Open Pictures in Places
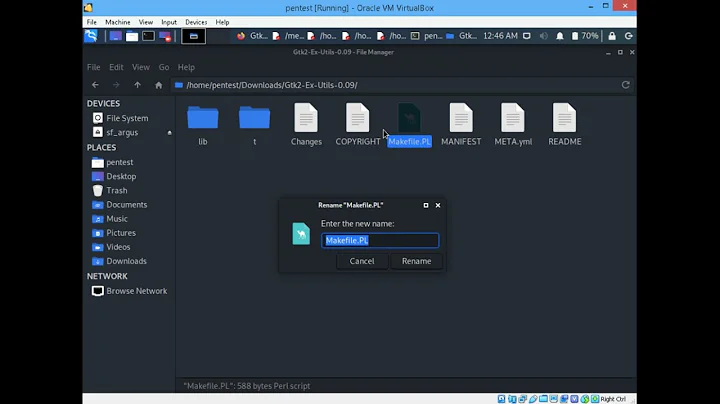The height and width of the screenshot is (404, 720). pos(113,233)
